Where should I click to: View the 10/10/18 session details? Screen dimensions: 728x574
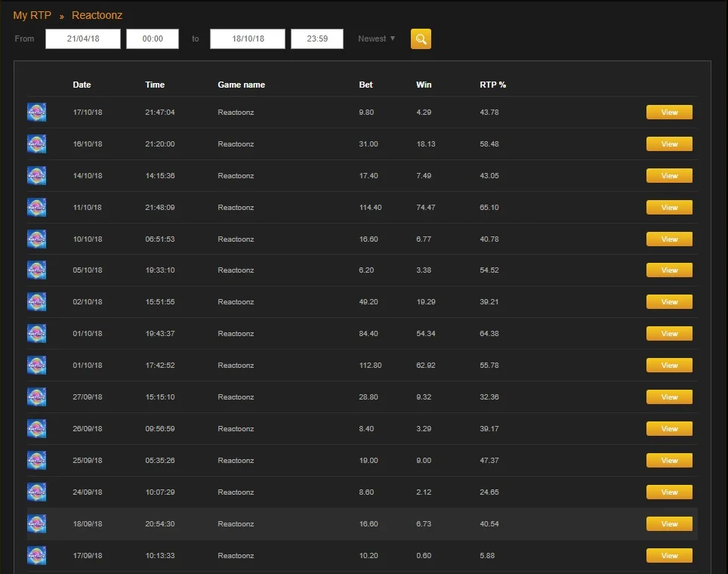(669, 239)
